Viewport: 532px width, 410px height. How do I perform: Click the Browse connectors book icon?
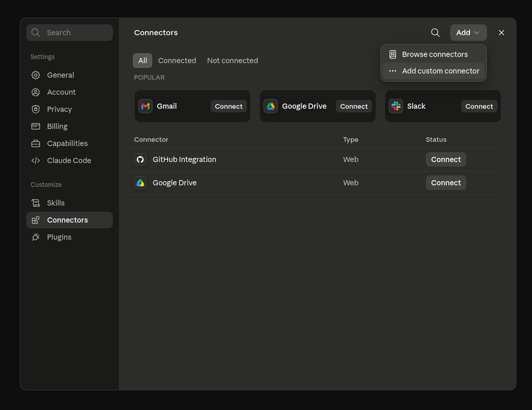pos(393,54)
